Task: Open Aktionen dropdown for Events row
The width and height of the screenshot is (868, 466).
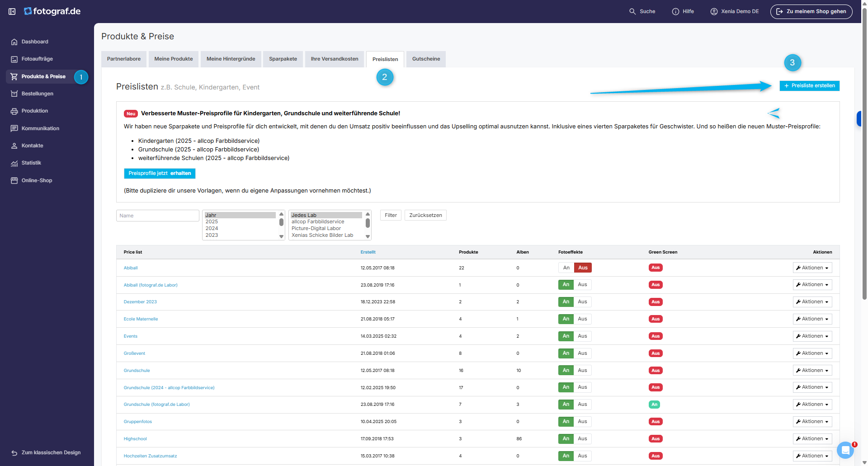Action: pos(812,336)
